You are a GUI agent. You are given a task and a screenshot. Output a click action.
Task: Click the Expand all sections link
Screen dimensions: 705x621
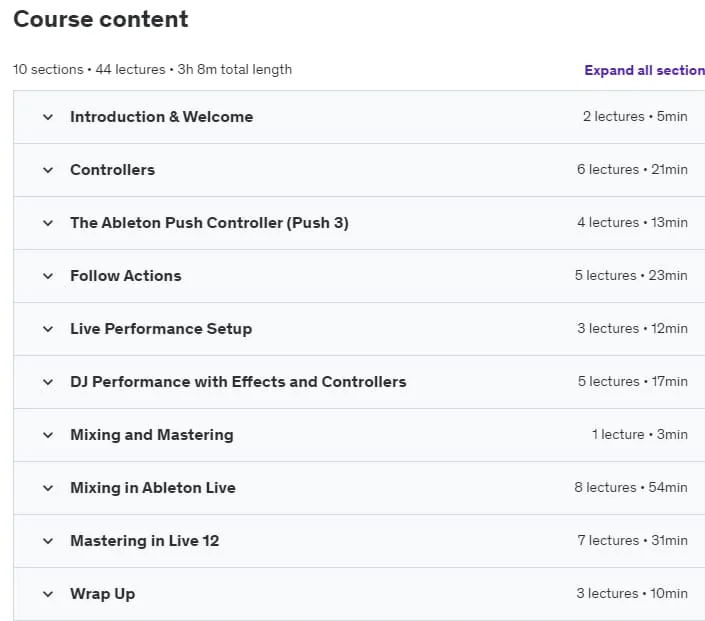coord(644,70)
